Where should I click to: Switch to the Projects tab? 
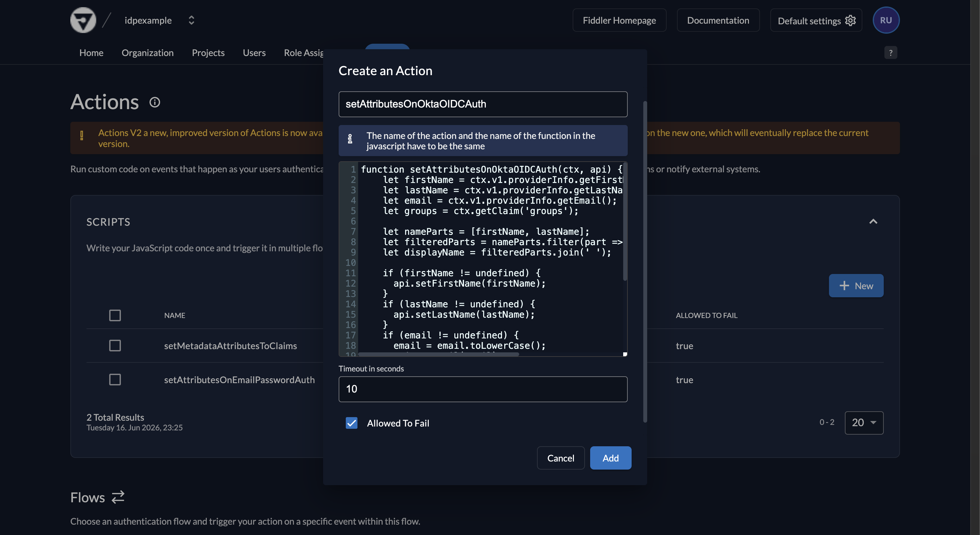(208, 52)
